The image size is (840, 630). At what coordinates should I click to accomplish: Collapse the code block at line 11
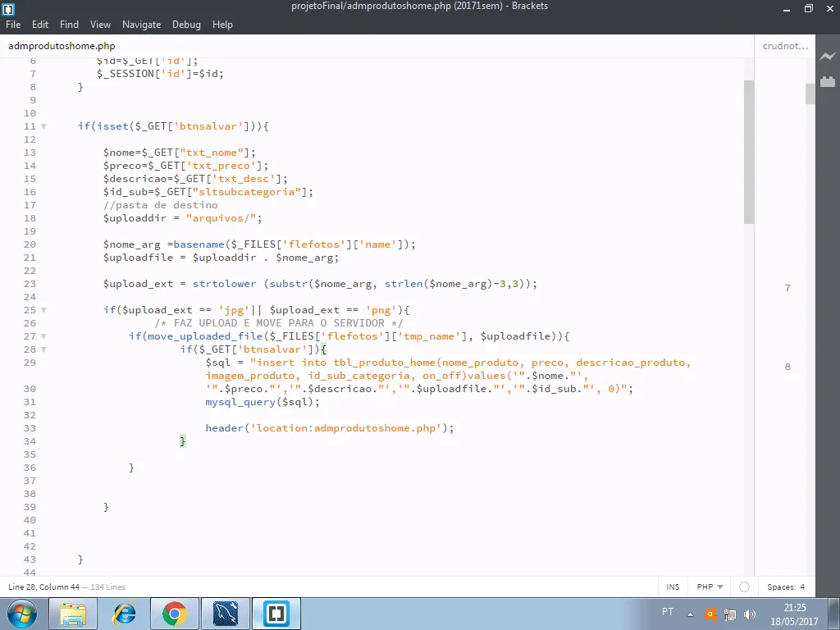(x=43, y=126)
